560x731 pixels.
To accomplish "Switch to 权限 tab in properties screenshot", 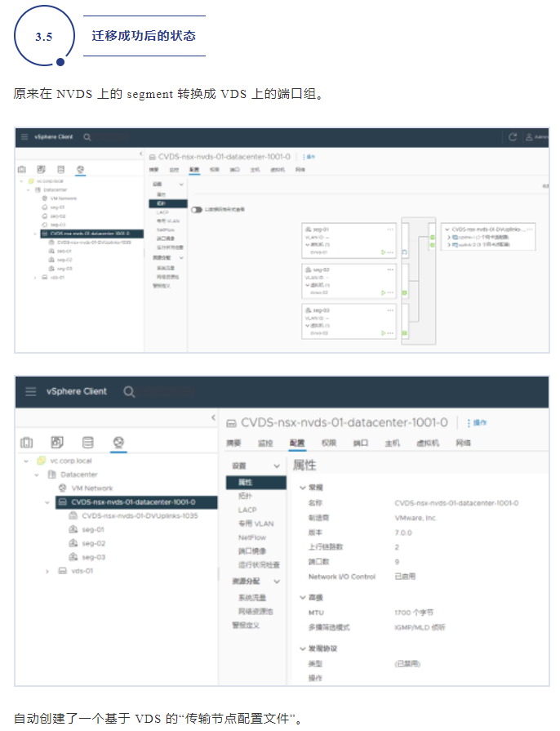I will pos(329,443).
